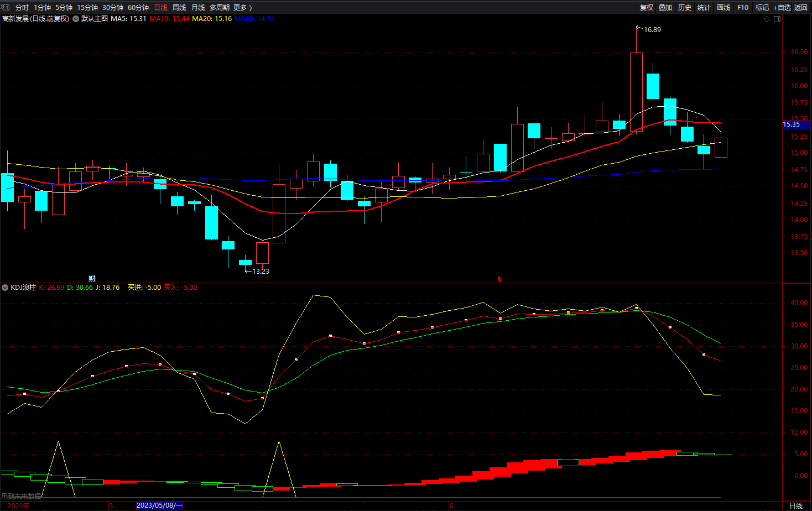Click the red S marker below candles

coord(499,279)
